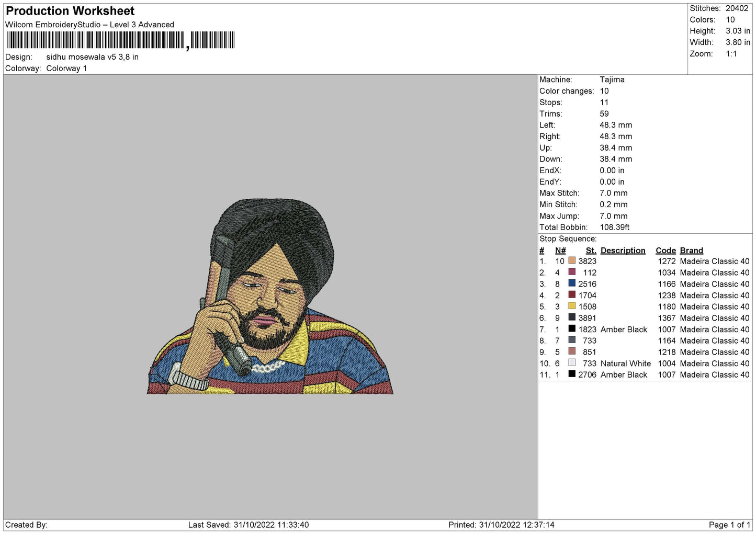Click the Total Bobbin value 108.39ft
Viewport: 756px width, 534px height.
tap(615, 228)
